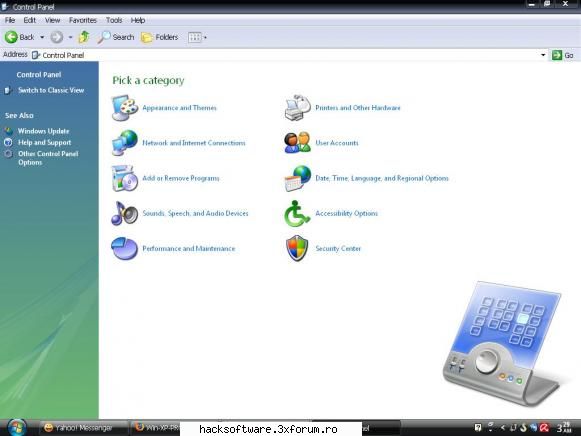The width and height of the screenshot is (581, 436).
Task: Toggle the Folders pane button
Action: tap(160, 37)
